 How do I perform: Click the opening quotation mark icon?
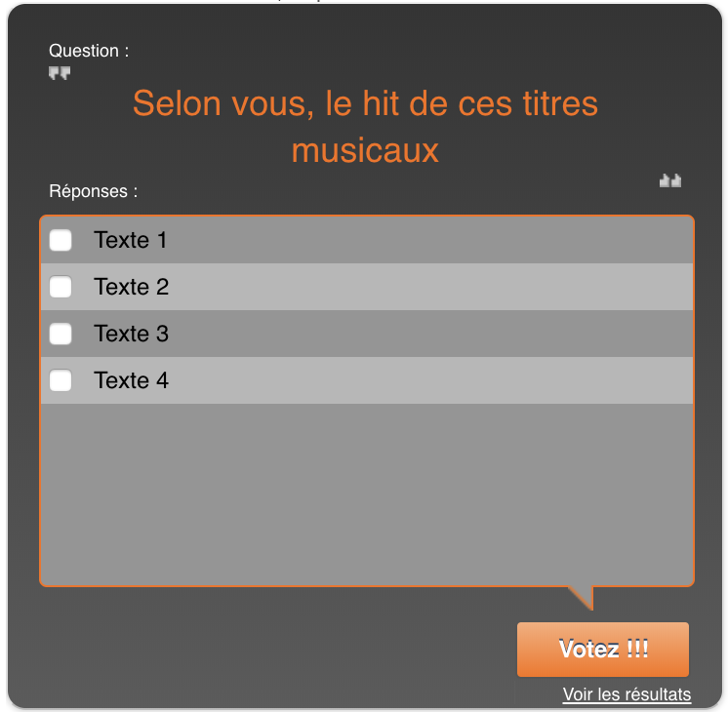coord(60,73)
